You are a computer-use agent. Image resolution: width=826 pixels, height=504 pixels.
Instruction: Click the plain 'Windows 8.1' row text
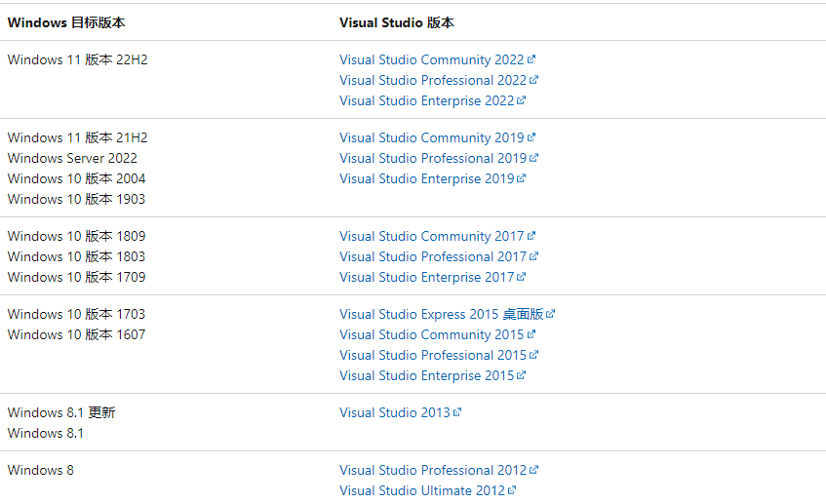point(45,433)
